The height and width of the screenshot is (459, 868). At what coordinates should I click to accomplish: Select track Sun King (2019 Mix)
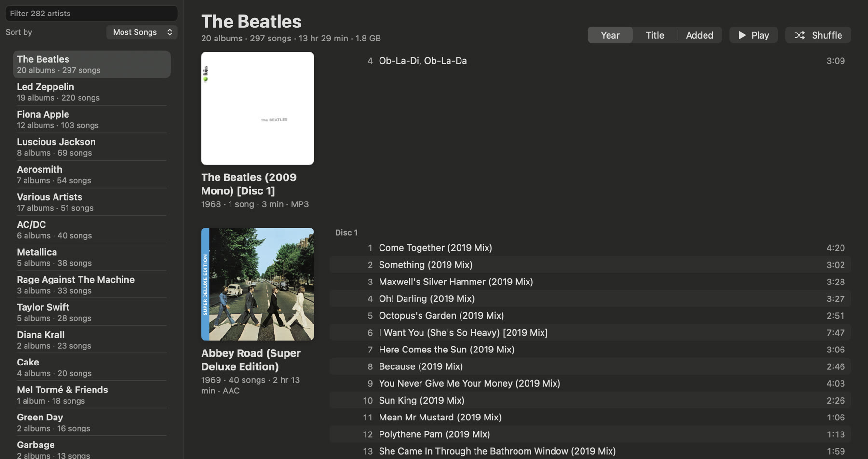[x=590, y=400]
